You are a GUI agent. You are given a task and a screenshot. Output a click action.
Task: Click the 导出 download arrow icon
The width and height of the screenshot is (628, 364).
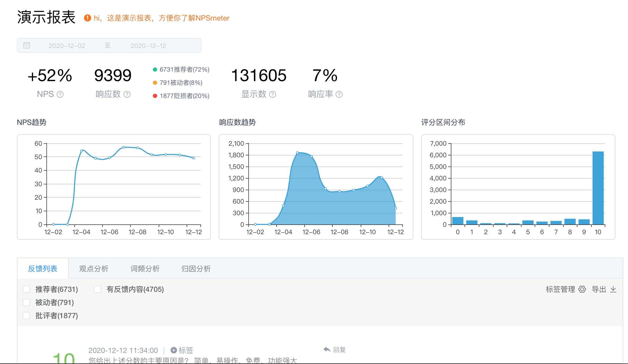613,289
